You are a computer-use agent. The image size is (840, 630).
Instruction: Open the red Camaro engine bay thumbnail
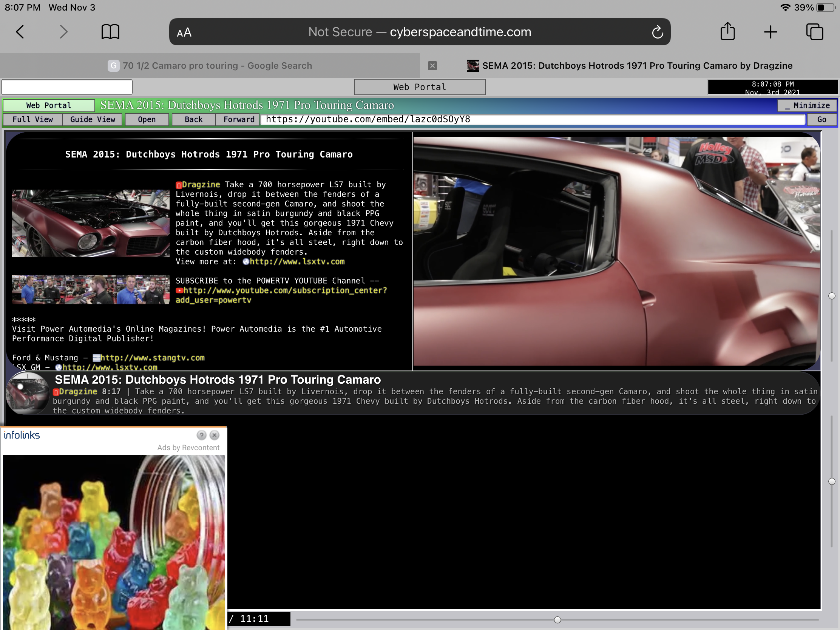(x=91, y=223)
